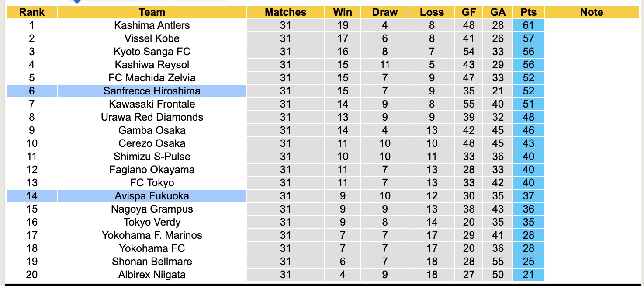Image resolution: width=644 pixels, height=286 pixels.
Task: Select Albirex Niigata's 21 points cell
Action: coord(529,275)
